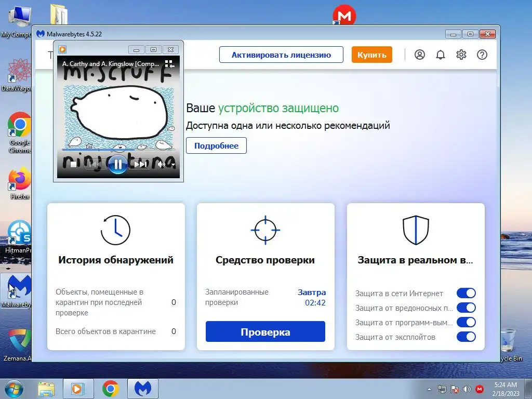The height and width of the screenshot is (399, 532).
Task: Open the Средство проверки card title
Action: point(265,260)
